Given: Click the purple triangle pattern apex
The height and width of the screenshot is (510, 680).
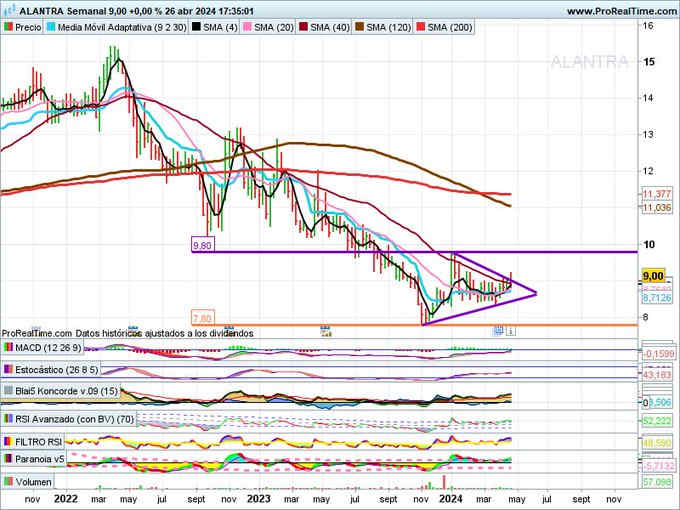Looking at the screenshot, I should pyautogui.click(x=536, y=293).
